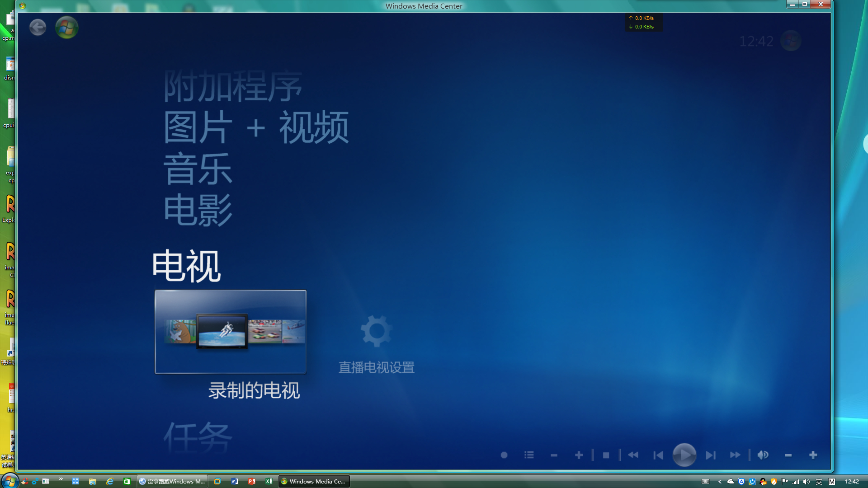Open the 录制的电视 thumbnail tile
The image size is (868, 488).
point(231,332)
